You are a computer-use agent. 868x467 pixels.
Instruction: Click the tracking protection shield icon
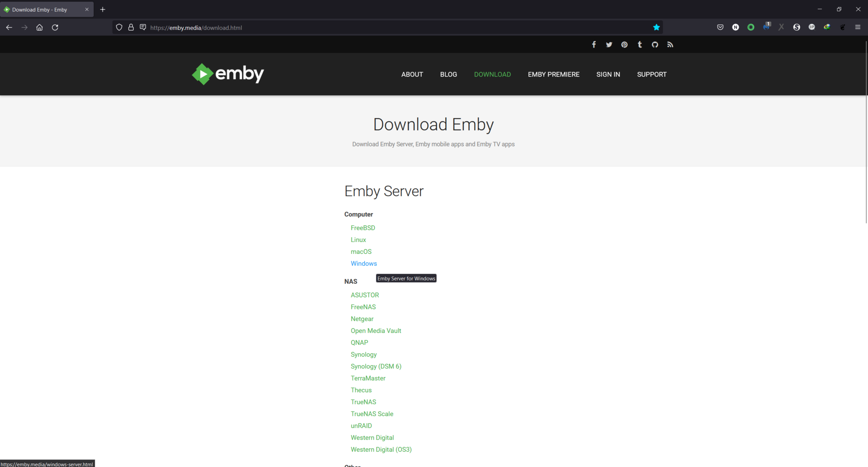(x=119, y=27)
